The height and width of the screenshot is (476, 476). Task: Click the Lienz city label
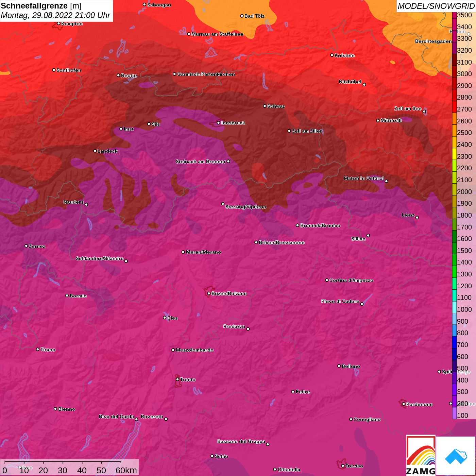(408, 215)
